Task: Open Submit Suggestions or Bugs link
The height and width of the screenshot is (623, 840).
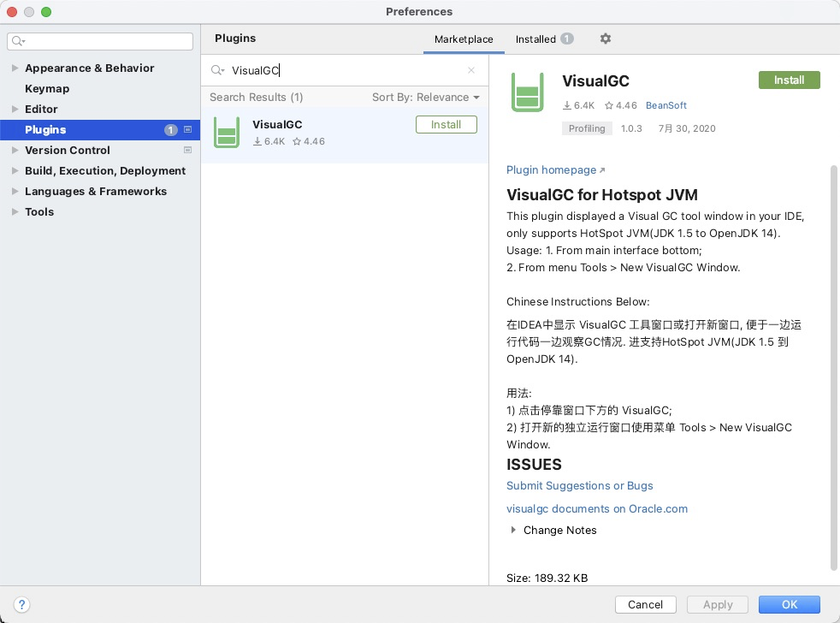Action: tap(580, 486)
